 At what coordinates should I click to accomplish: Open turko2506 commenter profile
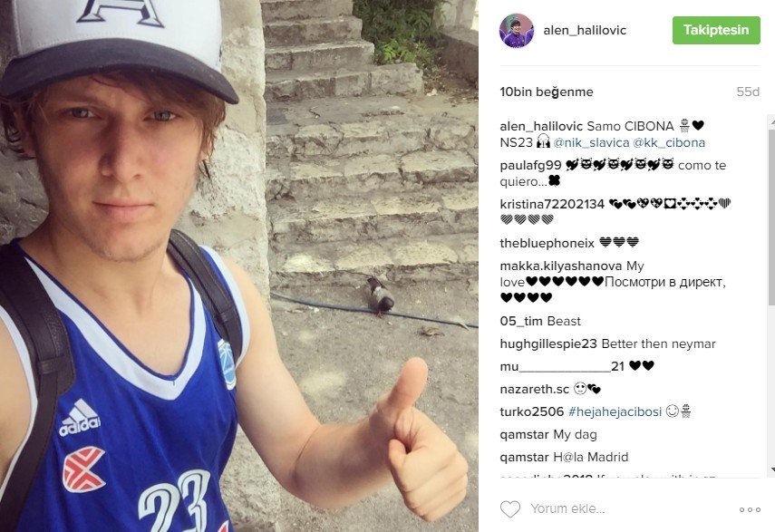532,411
